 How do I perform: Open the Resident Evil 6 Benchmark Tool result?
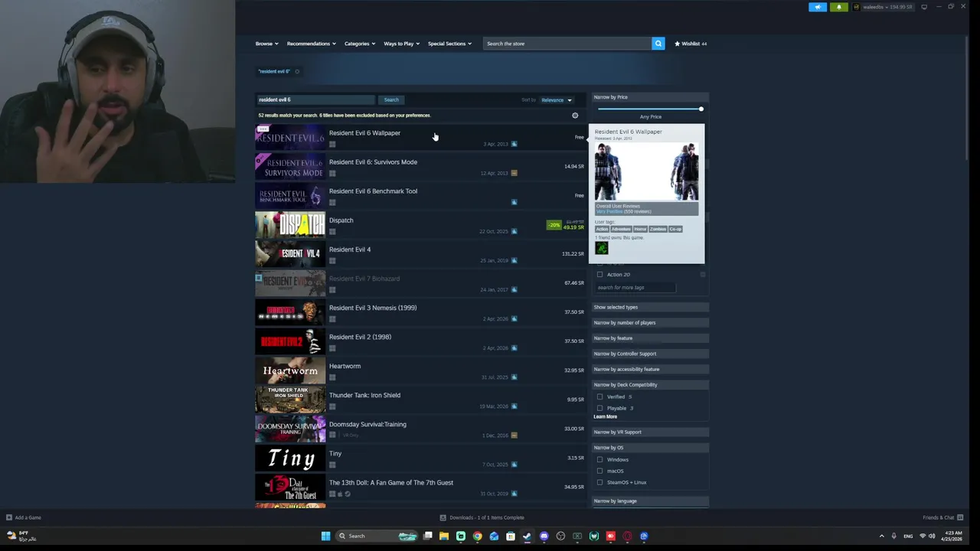click(420, 195)
